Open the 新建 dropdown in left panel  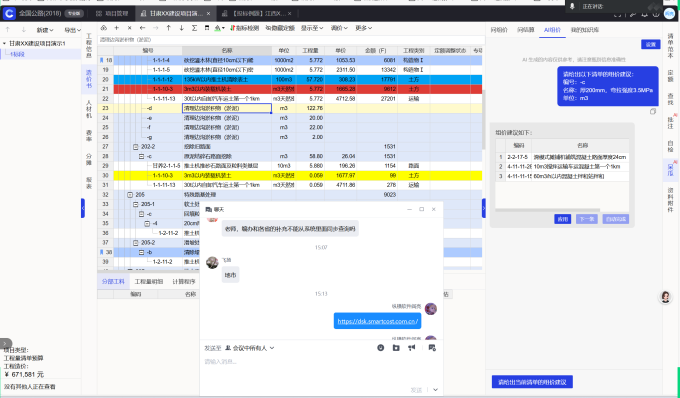[x=45, y=30]
